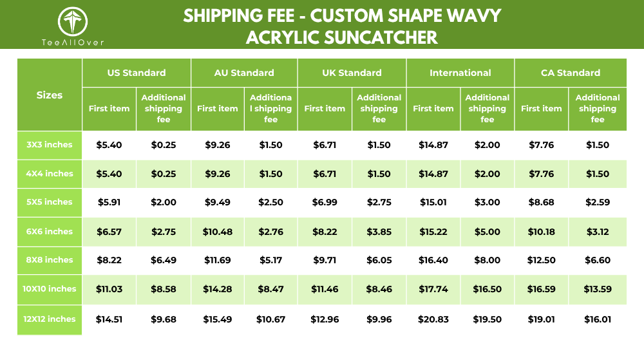
Task: Click the TeeAllOver logo icon
Action: (72, 21)
